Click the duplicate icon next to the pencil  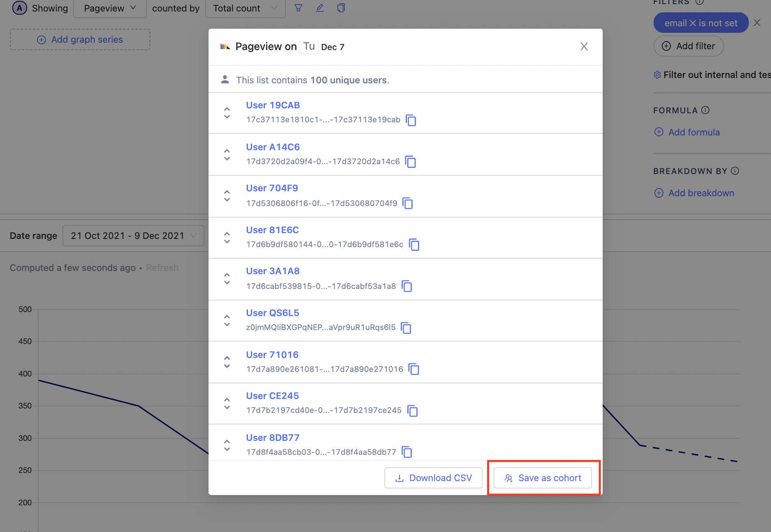tap(341, 7)
